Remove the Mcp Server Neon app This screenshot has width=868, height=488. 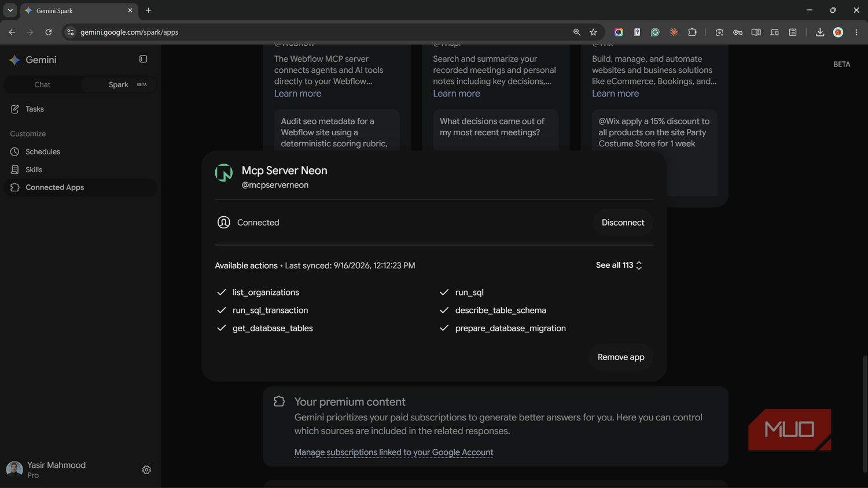pyautogui.click(x=621, y=357)
